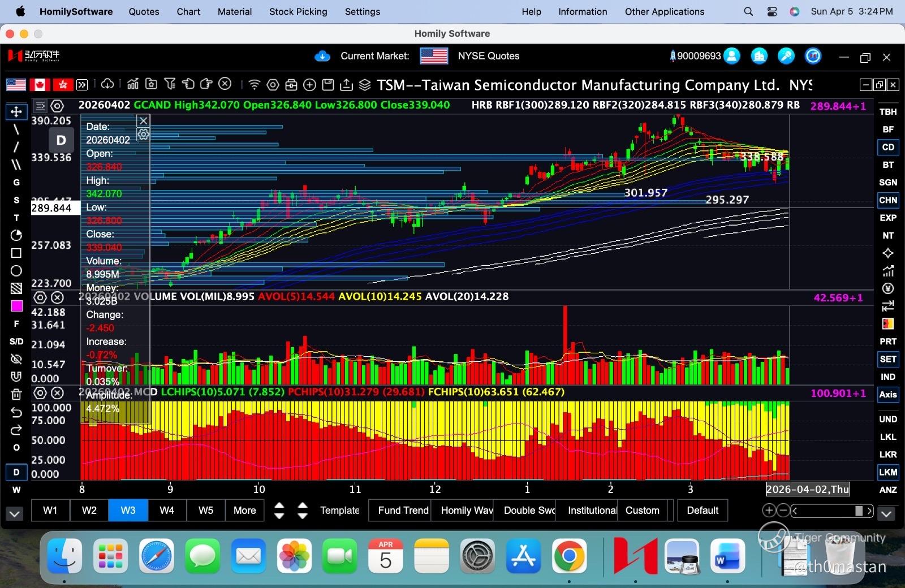Image resolution: width=905 pixels, height=588 pixels.
Task: Toggle the SET button in right sidebar
Action: point(888,359)
